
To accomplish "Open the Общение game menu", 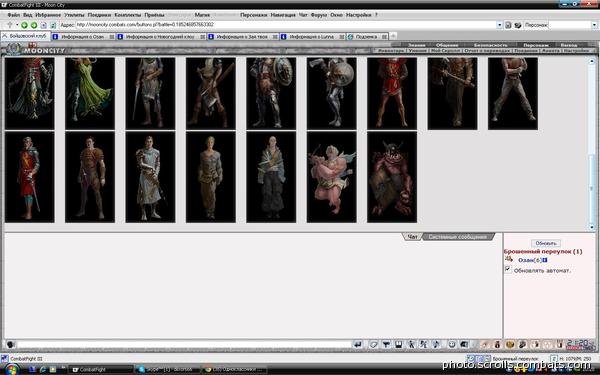I will click(447, 45).
